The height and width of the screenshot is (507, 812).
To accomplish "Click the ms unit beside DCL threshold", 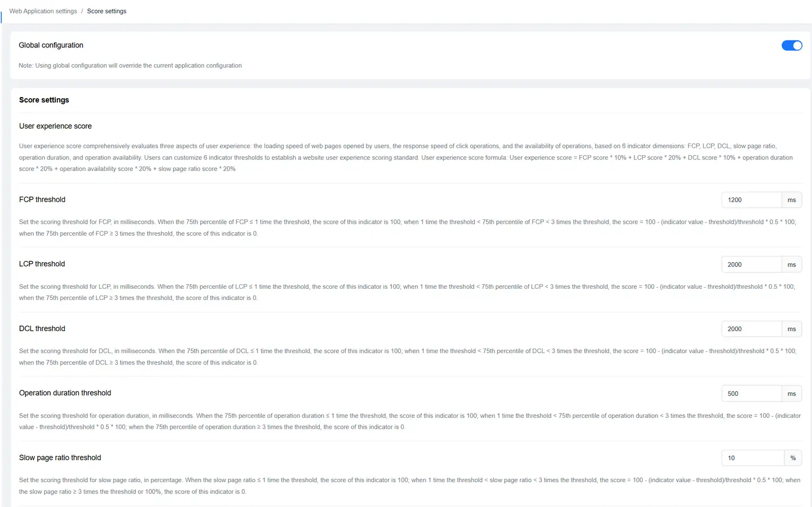I will pos(791,329).
